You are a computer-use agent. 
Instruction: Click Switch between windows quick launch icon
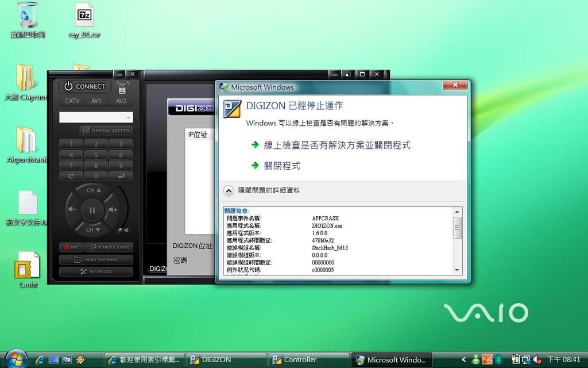coord(67,360)
